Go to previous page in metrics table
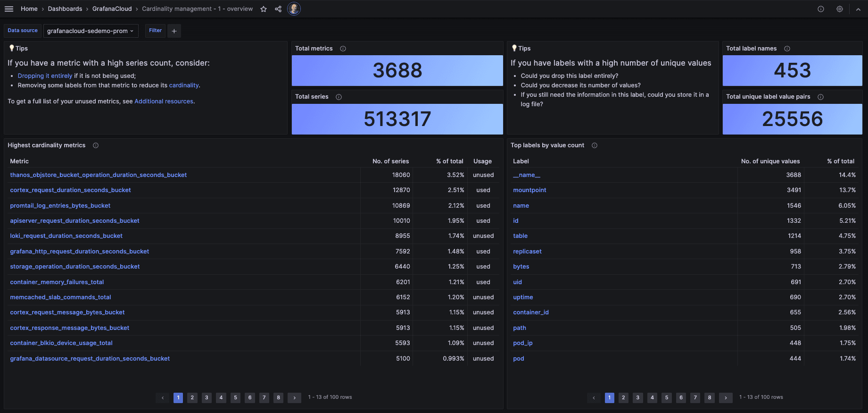The height and width of the screenshot is (413, 868). 163,397
